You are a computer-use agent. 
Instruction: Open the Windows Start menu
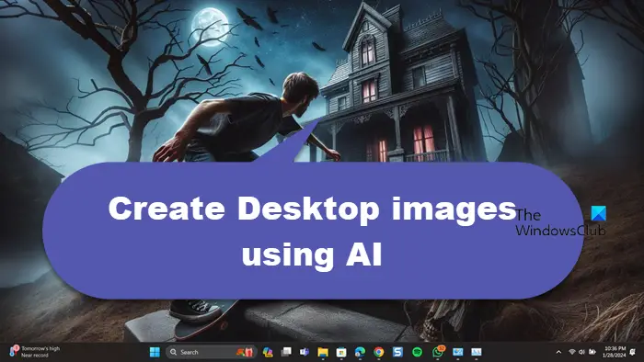click(155, 352)
